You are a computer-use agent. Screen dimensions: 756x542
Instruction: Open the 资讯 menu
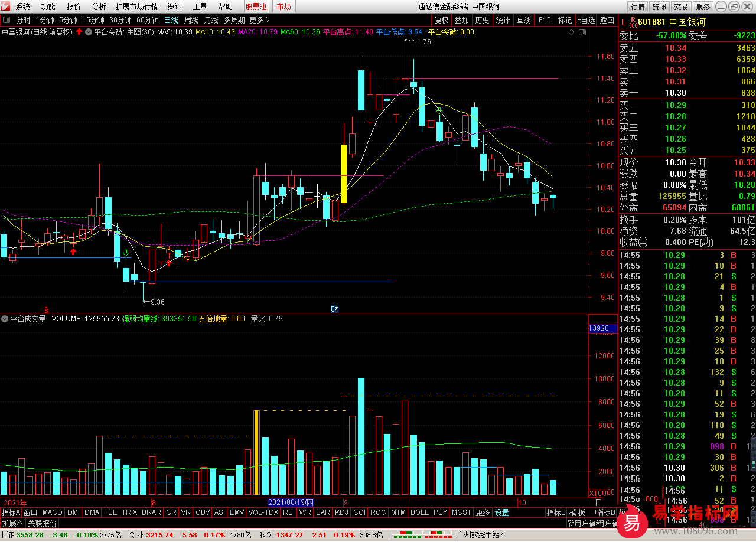pos(174,6)
